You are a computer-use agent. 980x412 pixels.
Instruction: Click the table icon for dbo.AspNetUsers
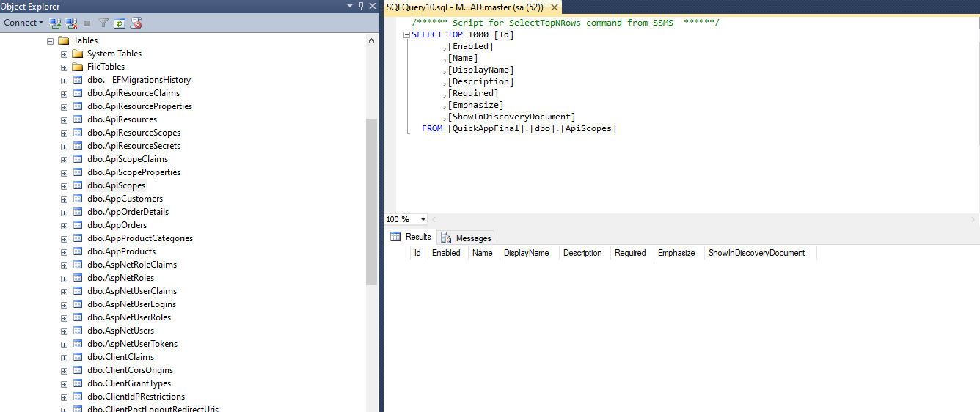pos(77,331)
